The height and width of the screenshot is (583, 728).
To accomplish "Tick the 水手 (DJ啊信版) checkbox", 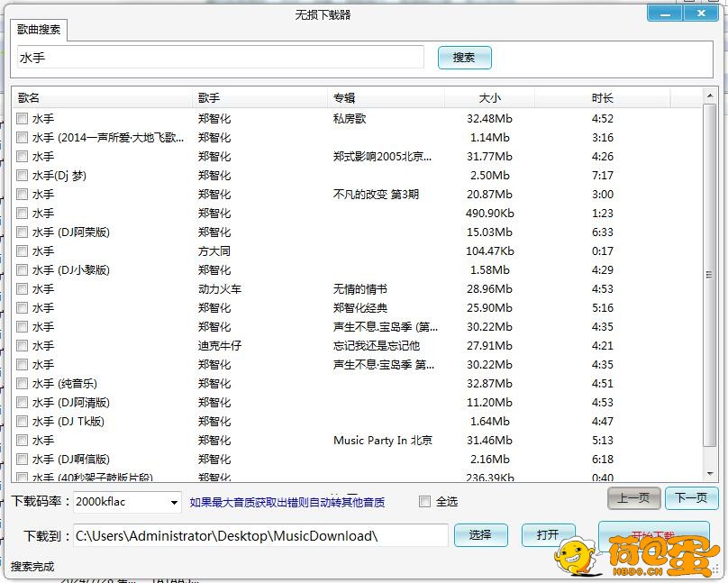I will pos(22,460).
